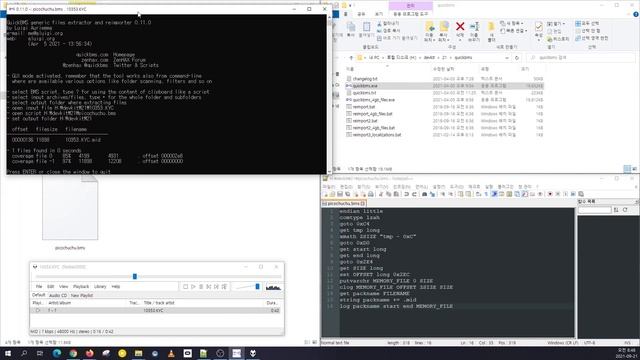
Task: Click foobar2000 Stop playback button
Action: tap(185, 287)
